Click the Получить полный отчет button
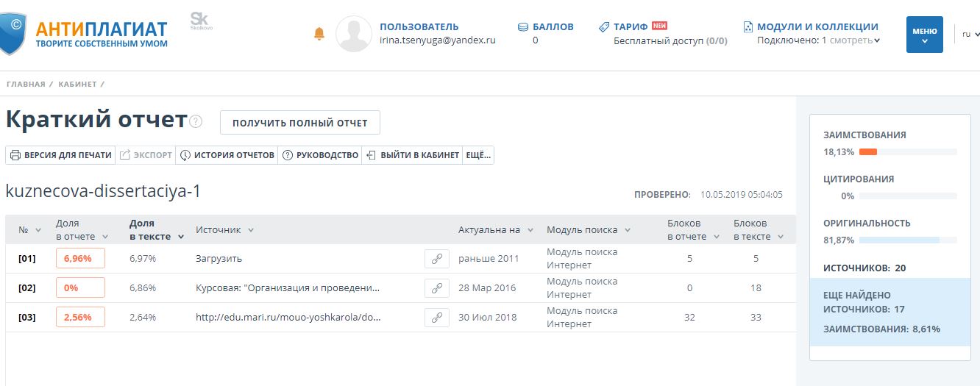980x386 pixels. 299,123
